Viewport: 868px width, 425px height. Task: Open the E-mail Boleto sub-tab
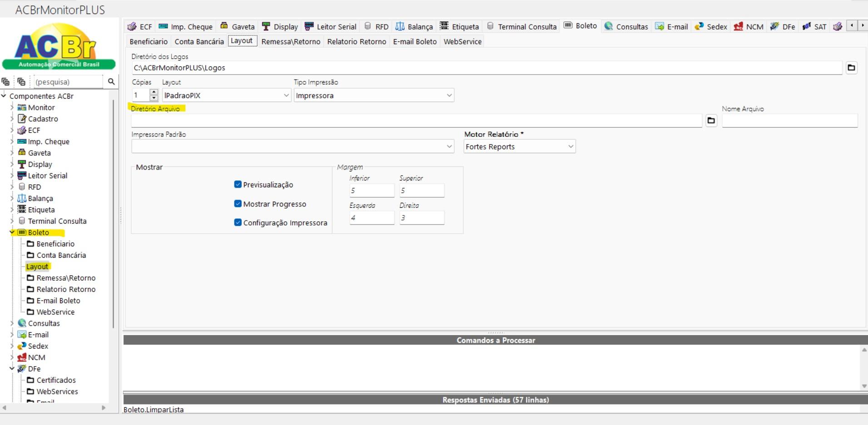[x=415, y=41]
